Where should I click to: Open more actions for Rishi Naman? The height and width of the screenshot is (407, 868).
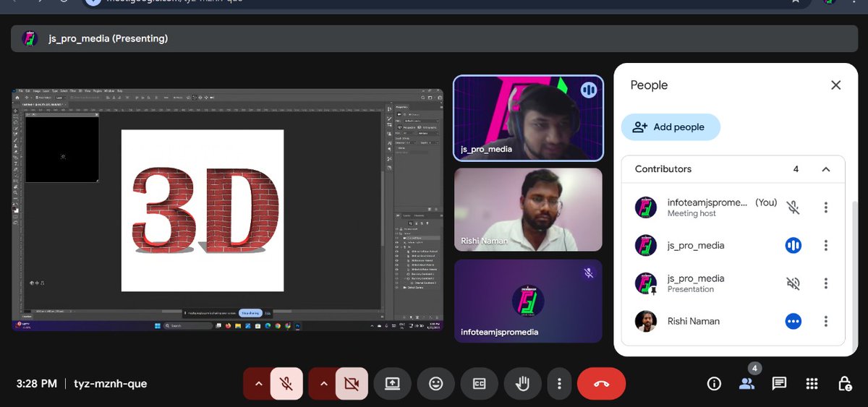click(x=825, y=321)
